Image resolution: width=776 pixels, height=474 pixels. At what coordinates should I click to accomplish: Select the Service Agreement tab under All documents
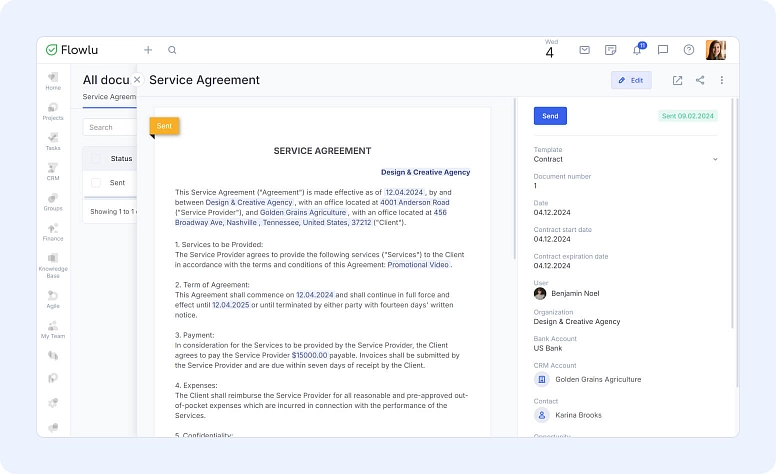(108, 97)
